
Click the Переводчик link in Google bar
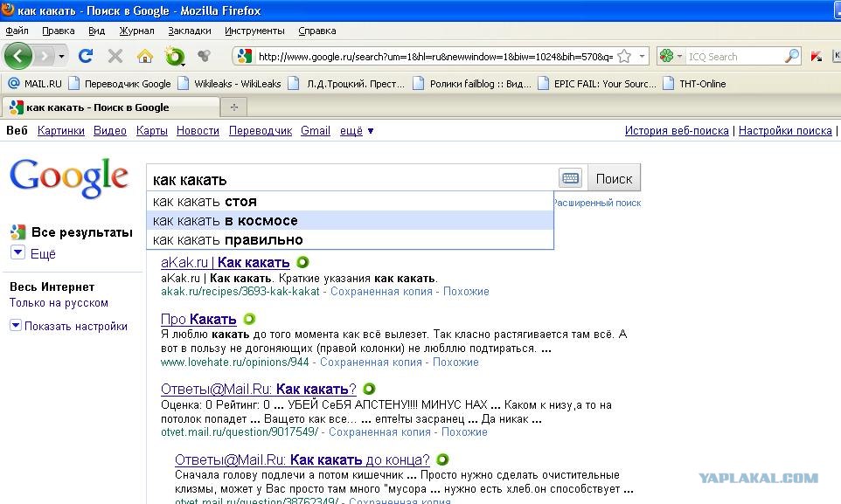261,130
